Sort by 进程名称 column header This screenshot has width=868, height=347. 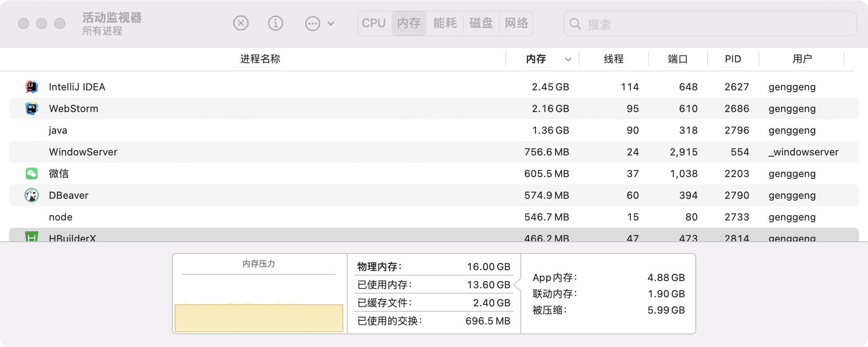click(x=260, y=59)
